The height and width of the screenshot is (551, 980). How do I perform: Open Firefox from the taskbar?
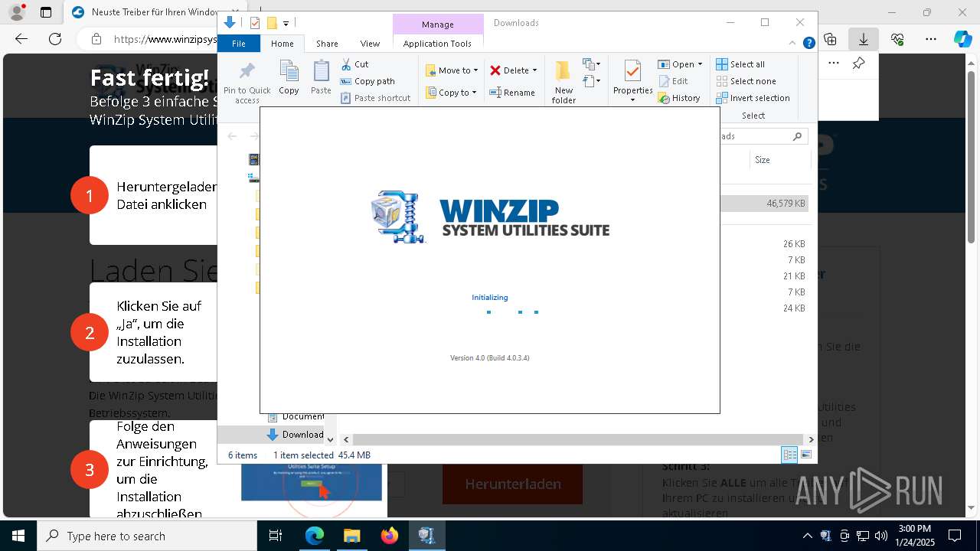[389, 536]
